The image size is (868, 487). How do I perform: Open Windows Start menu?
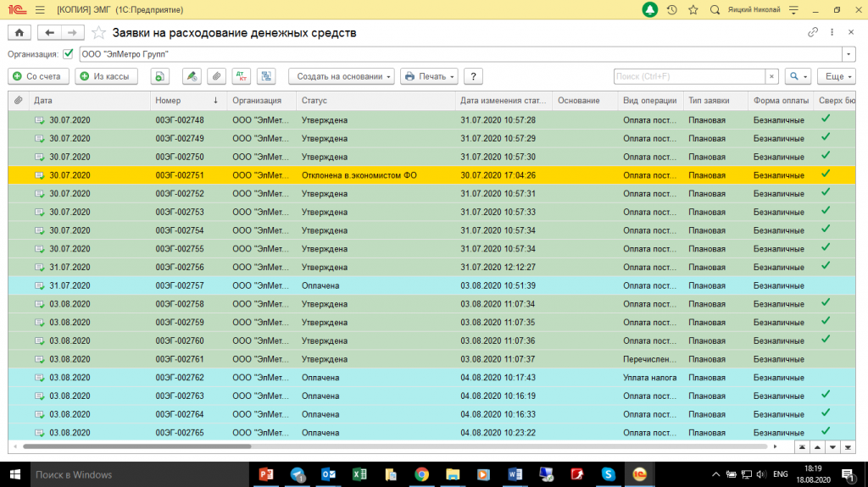(x=15, y=474)
